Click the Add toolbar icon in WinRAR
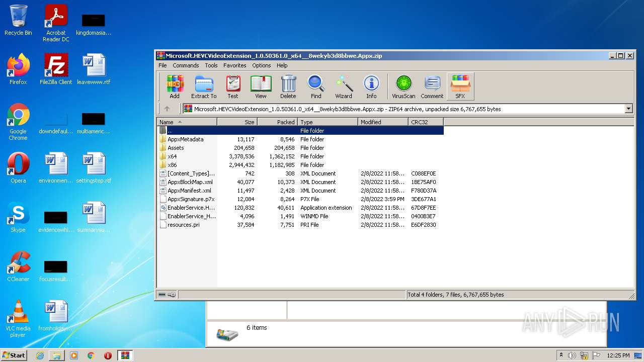Image resolution: width=644 pixels, height=362 pixels. (x=175, y=86)
